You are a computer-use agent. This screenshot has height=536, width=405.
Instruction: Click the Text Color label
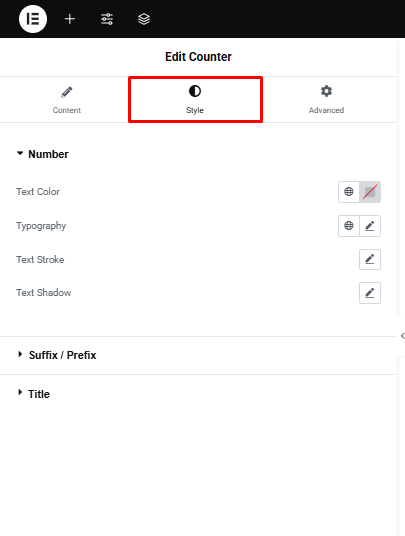(x=38, y=192)
